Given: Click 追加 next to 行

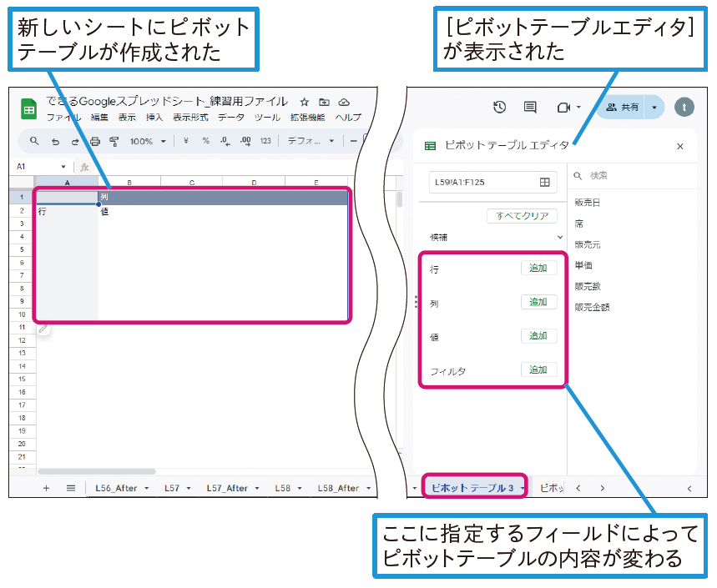Looking at the screenshot, I should pyautogui.click(x=539, y=268).
